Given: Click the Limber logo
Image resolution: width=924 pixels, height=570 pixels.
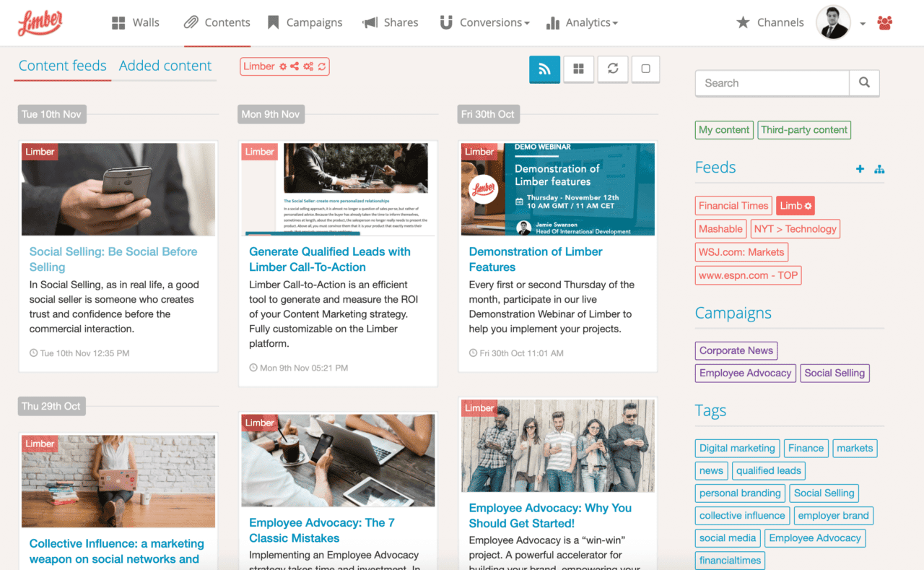Looking at the screenshot, I should coord(40,22).
